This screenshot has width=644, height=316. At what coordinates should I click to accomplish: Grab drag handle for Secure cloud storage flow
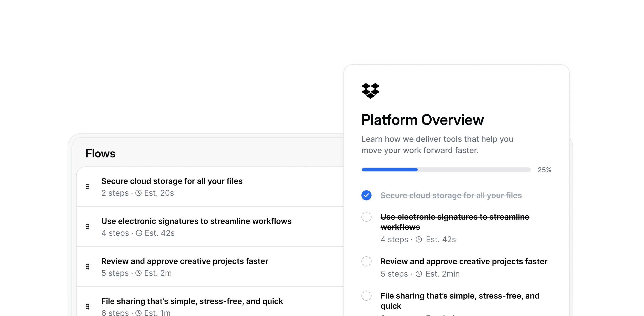[x=88, y=187]
